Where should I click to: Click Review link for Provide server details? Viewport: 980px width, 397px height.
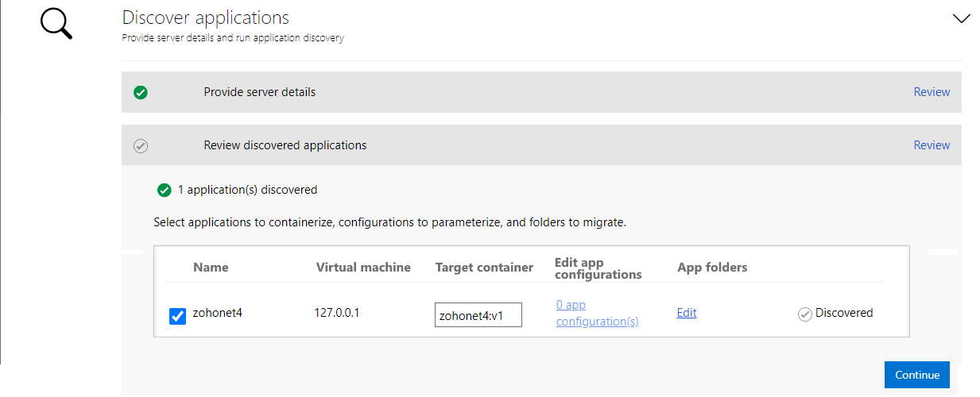click(x=932, y=92)
